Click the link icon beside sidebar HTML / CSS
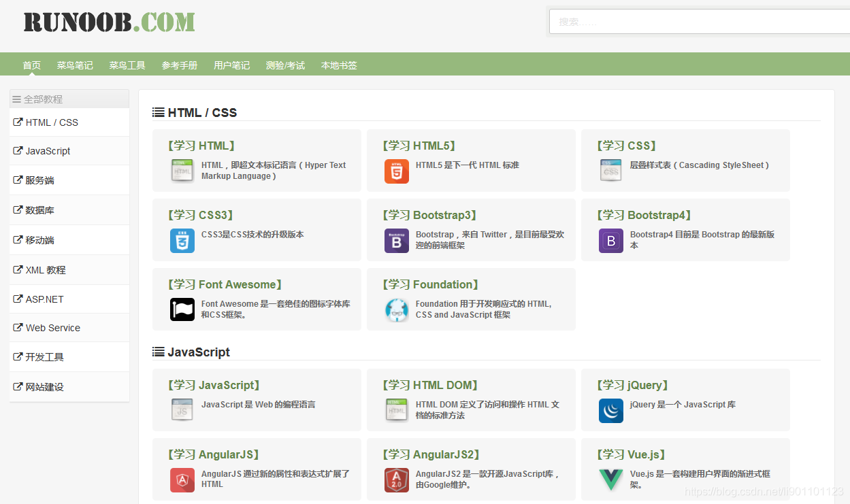Viewport: 850px width, 504px height. coord(18,122)
